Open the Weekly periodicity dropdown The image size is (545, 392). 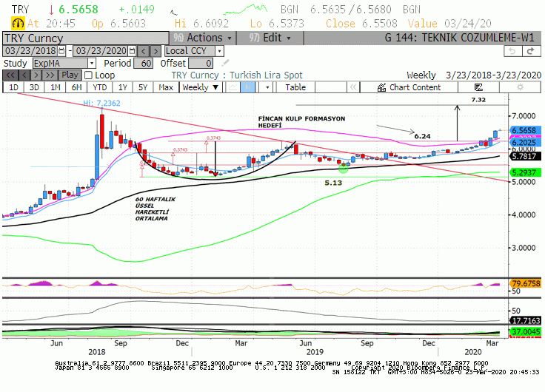pyautogui.click(x=201, y=87)
